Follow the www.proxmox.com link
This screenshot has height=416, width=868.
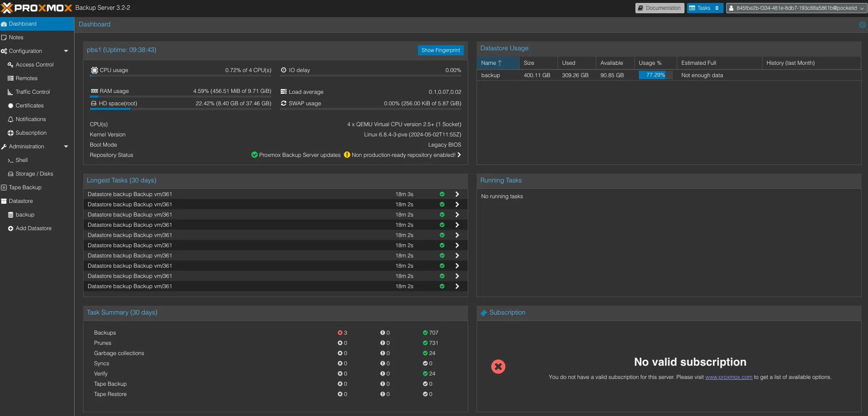pos(728,377)
